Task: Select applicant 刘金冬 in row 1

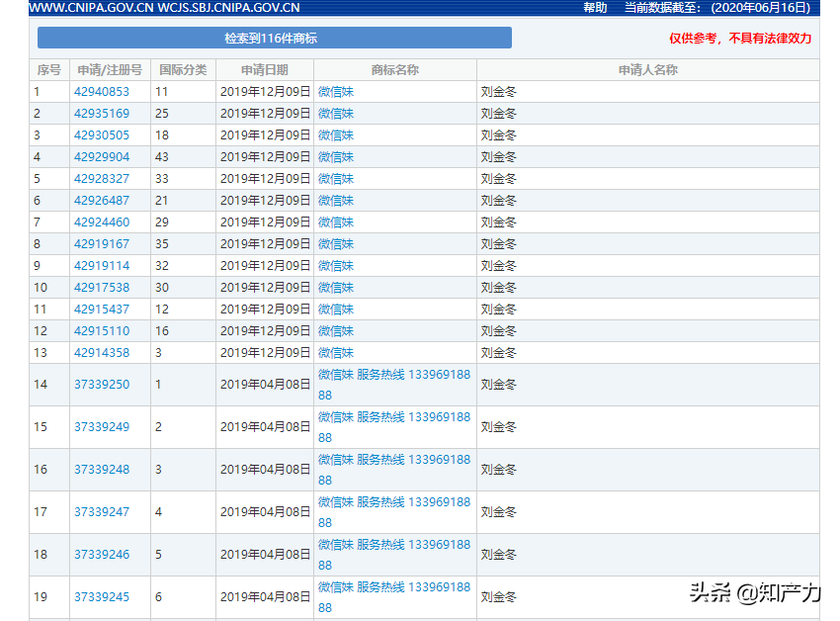Action: [x=499, y=92]
